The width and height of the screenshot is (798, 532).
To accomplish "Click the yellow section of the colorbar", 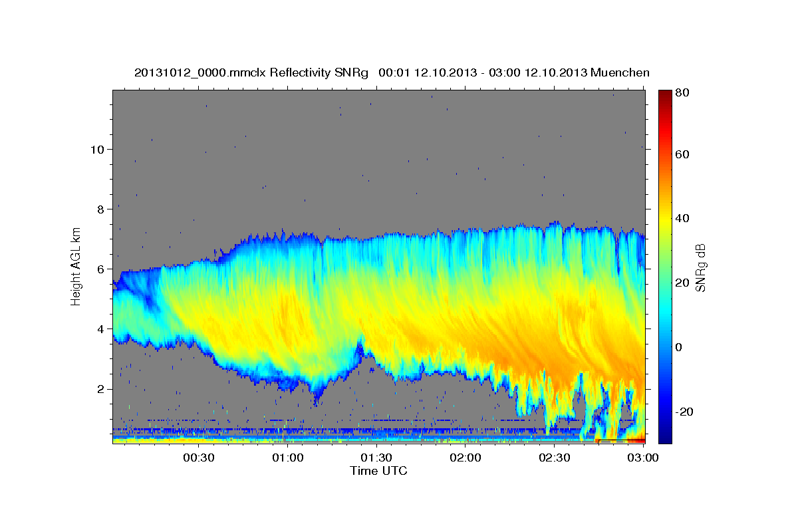I will point(664,223).
